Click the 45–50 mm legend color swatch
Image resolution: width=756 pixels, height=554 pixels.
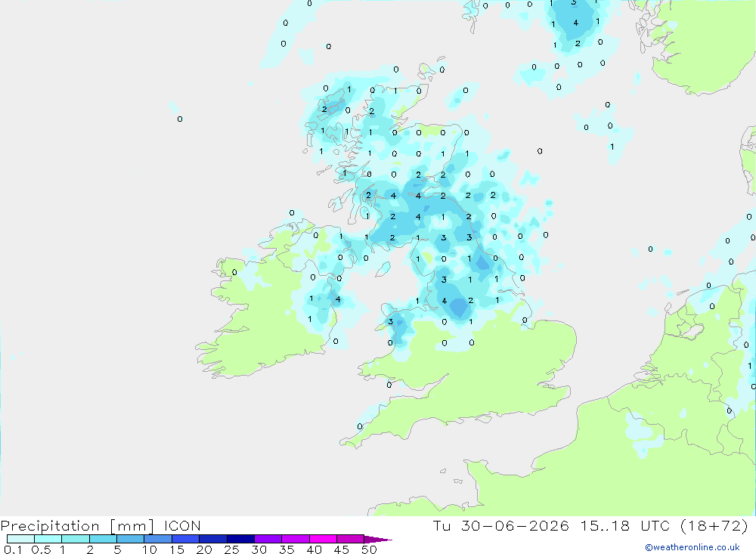coord(351,539)
